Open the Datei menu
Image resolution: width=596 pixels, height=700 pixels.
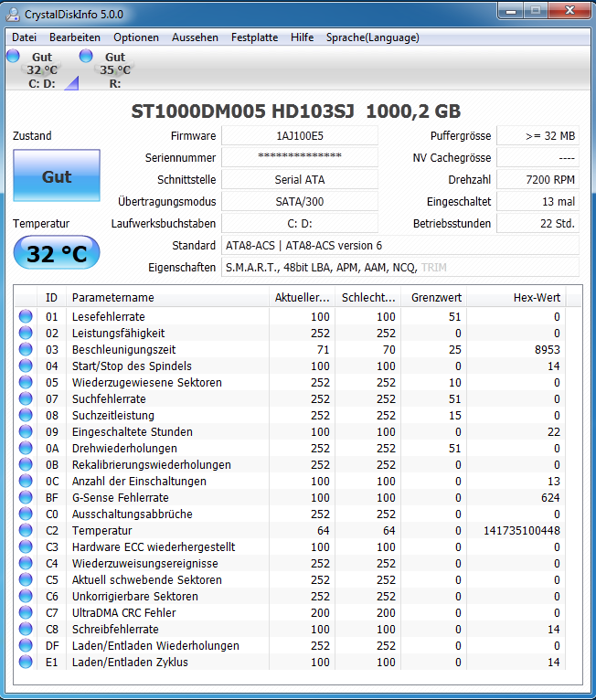click(24, 37)
